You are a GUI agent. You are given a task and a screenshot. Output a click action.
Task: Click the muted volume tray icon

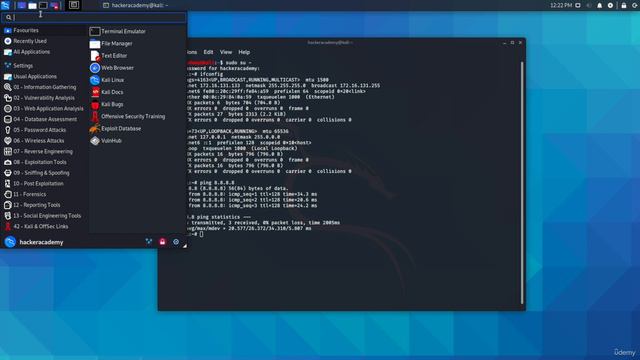[589, 5]
